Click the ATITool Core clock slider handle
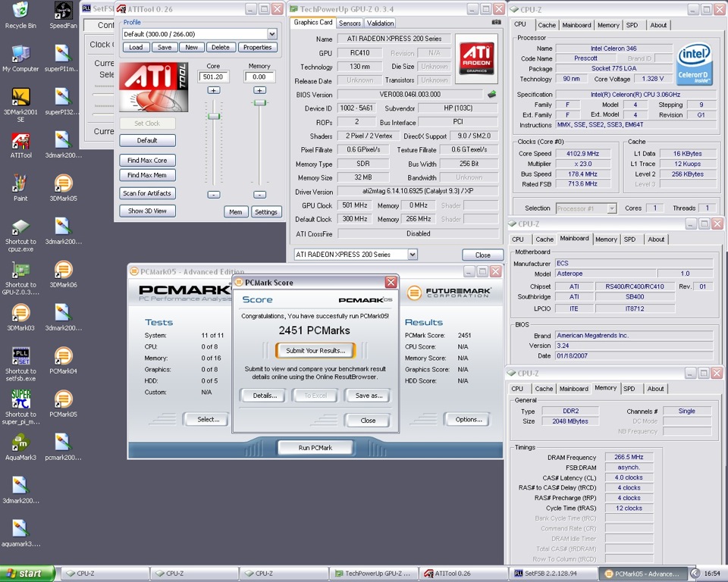This screenshot has width=728, height=582. tap(214, 116)
